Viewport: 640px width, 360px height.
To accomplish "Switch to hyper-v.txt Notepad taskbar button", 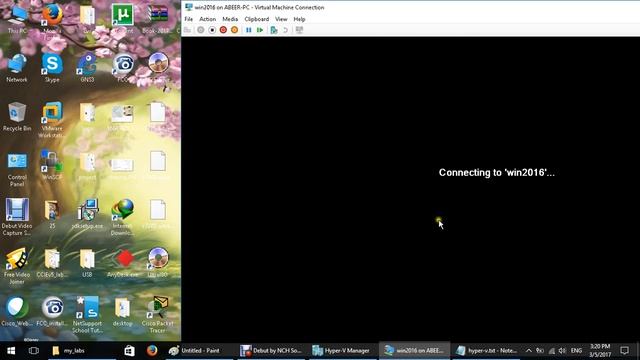I will pos(487,351).
